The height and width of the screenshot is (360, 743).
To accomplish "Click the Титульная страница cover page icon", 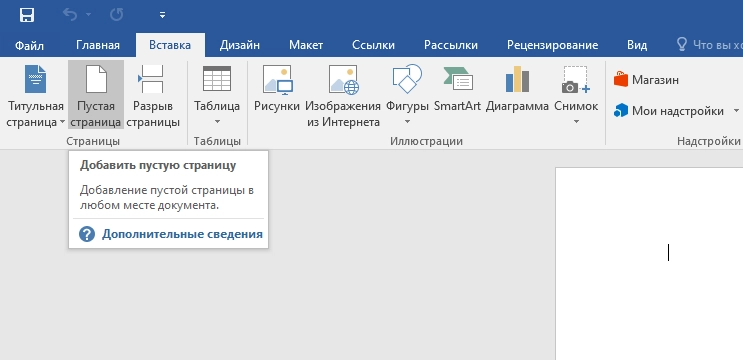I will [x=36, y=79].
